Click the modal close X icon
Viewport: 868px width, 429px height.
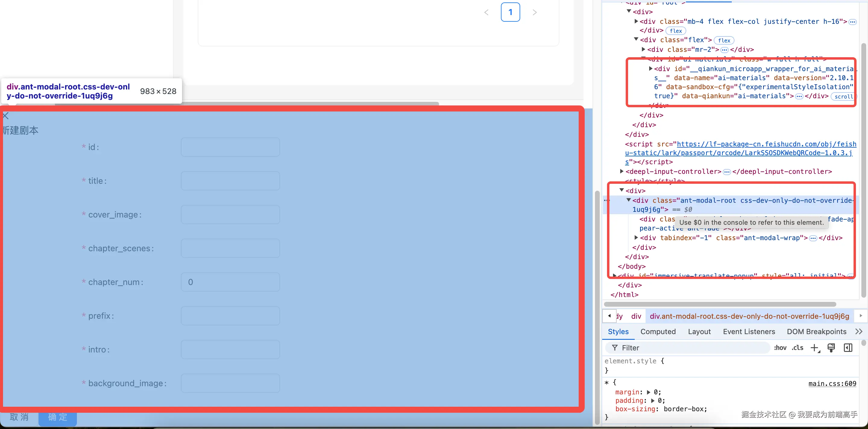coord(6,116)
